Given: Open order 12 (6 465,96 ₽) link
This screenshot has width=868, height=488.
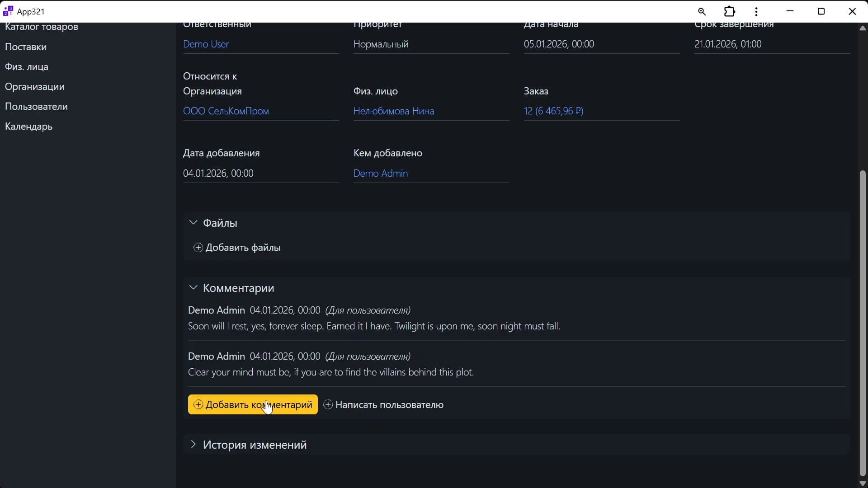Looking at the screenshot, I should tap(553, 111).
